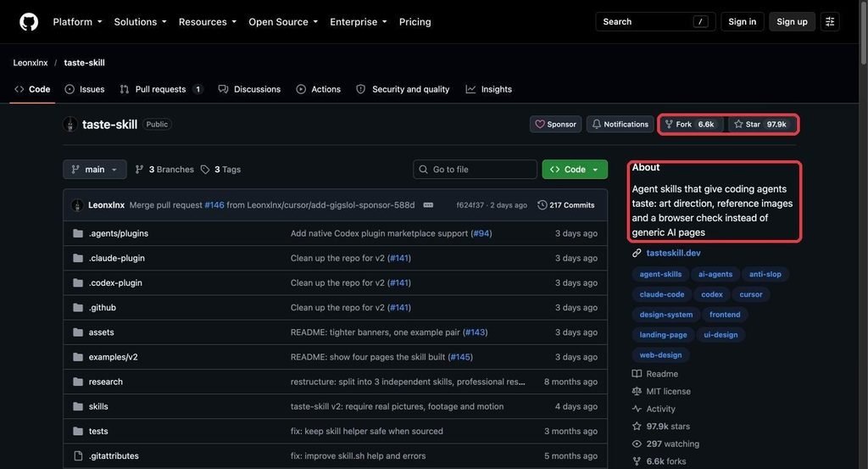The image size is (868, 469).
Task: Click the star icon beside 97.9k stars
Action: pyautogui.click(x=637, y=427)
